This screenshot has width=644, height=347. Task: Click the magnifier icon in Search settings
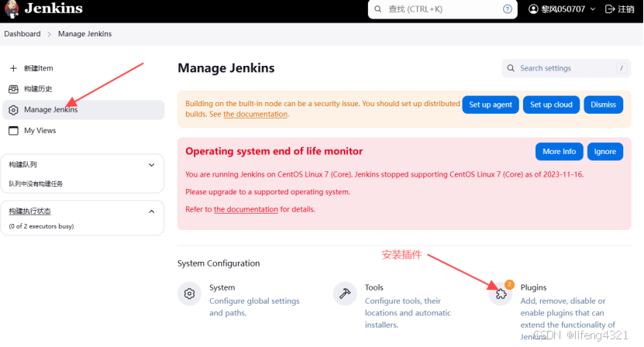point(511,68)
